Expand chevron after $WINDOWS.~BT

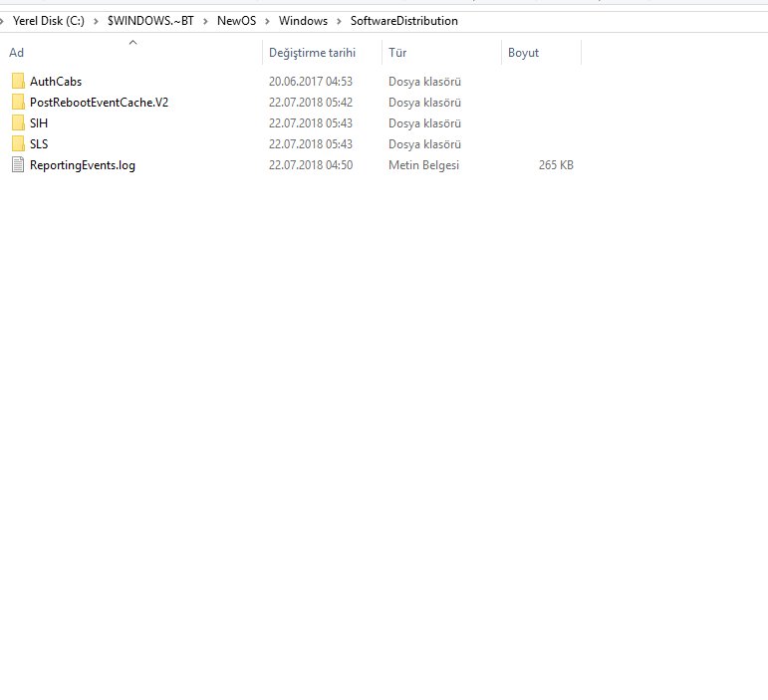click(x=205, y=21)
